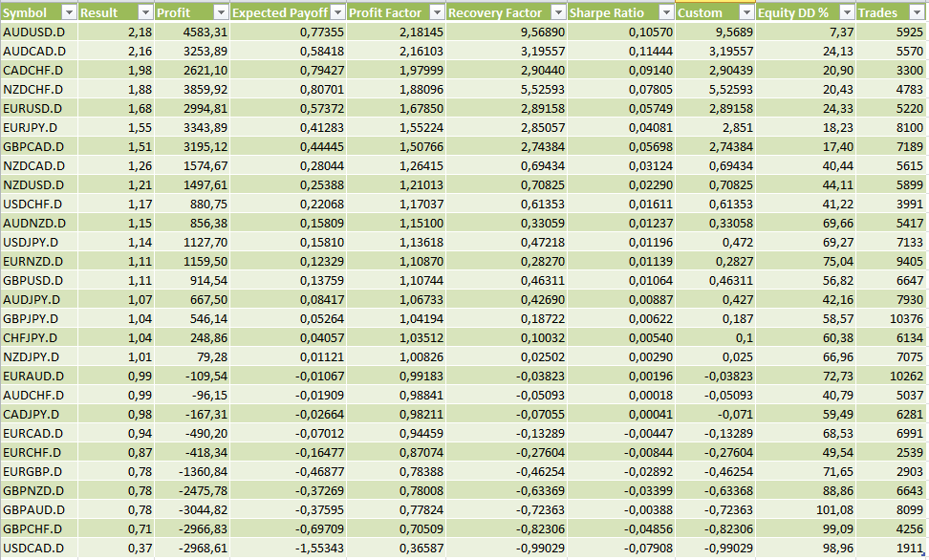Select equity drawdown value 101,08
This screenshot has height=560, width=929.
coord(806,509)
